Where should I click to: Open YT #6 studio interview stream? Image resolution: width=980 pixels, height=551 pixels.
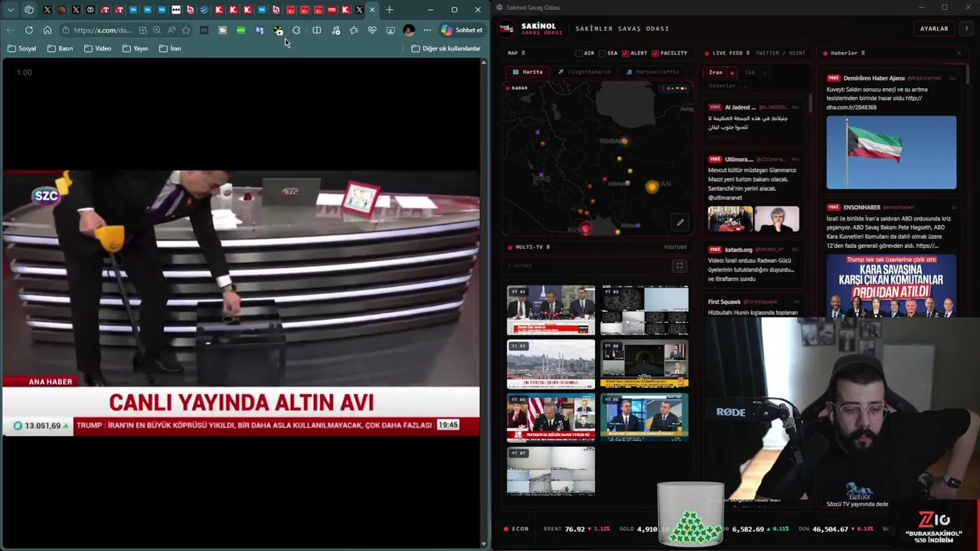coord(644,418)
